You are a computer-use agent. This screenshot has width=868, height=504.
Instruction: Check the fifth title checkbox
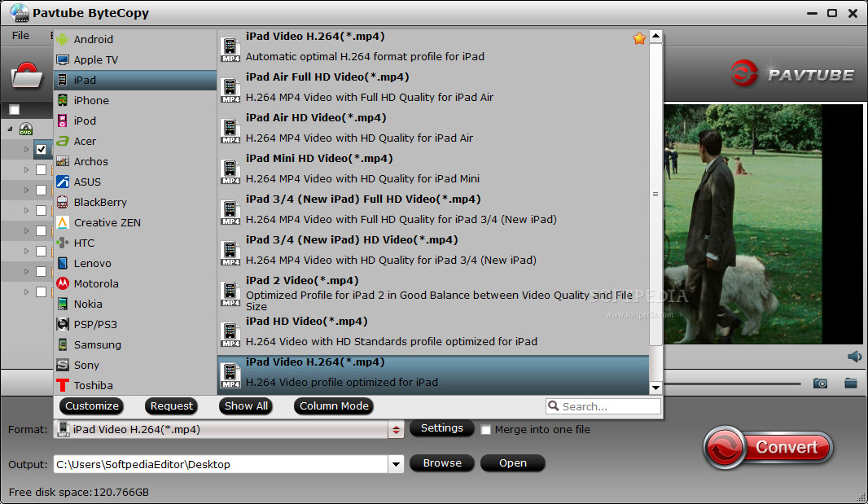tap(41, 231)
